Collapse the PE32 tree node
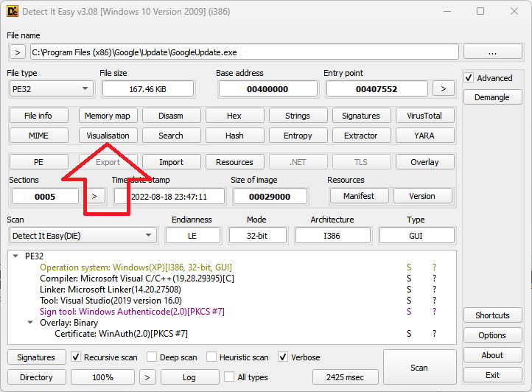This screenshot has width=532, height=392. [x=15, y=256]
